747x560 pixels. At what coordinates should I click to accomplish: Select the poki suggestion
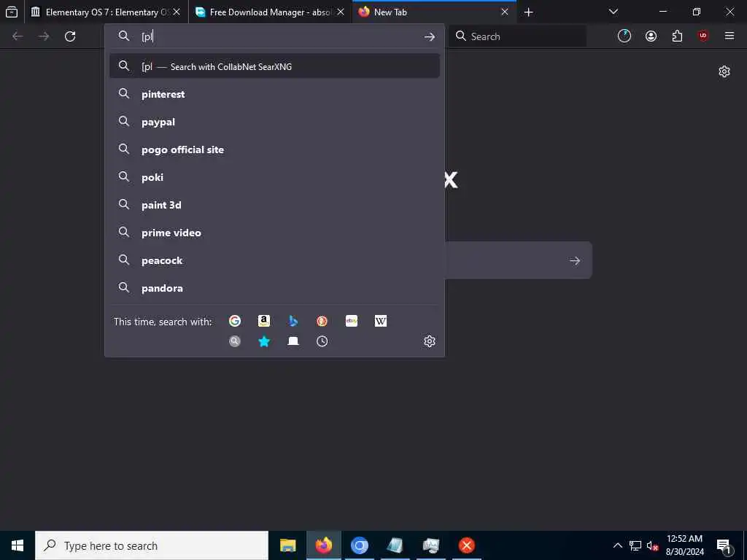(x=274, y=177)
